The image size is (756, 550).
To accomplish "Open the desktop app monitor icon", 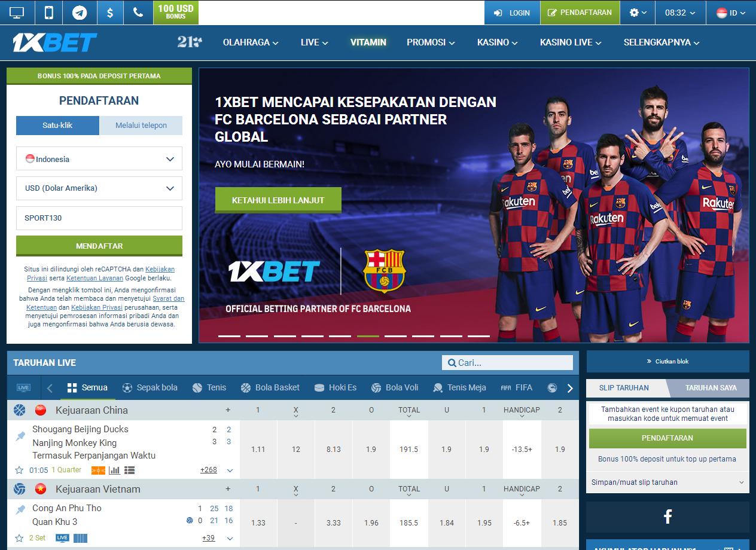I will [17, 12].
